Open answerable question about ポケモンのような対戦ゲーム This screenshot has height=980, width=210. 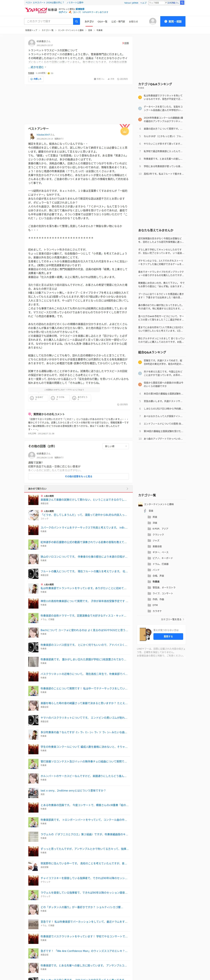click(x=161, y=262)
